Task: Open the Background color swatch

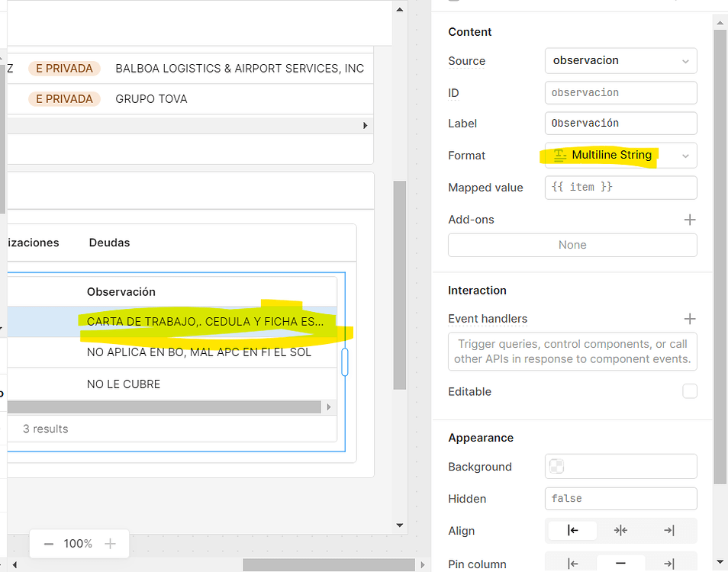Action: pyautogui.click(x=556, y=466)
